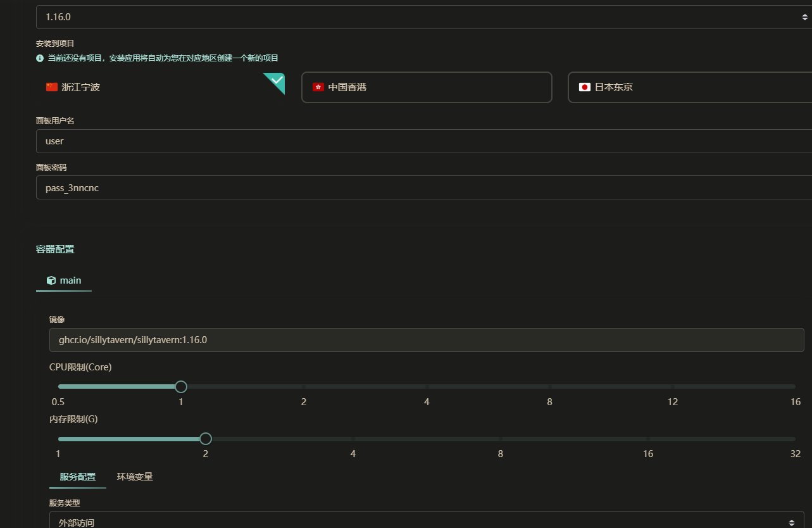The height and width of the screenshot is (528, 812).
Task: Click the China flag icon for 浙江宁波
Action: tap(52, 87)
